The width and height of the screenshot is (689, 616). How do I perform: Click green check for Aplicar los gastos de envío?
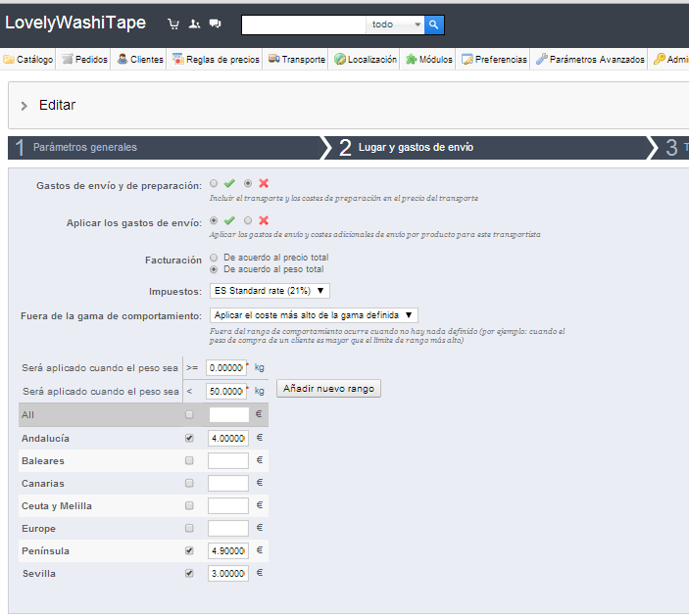[229, 220]
